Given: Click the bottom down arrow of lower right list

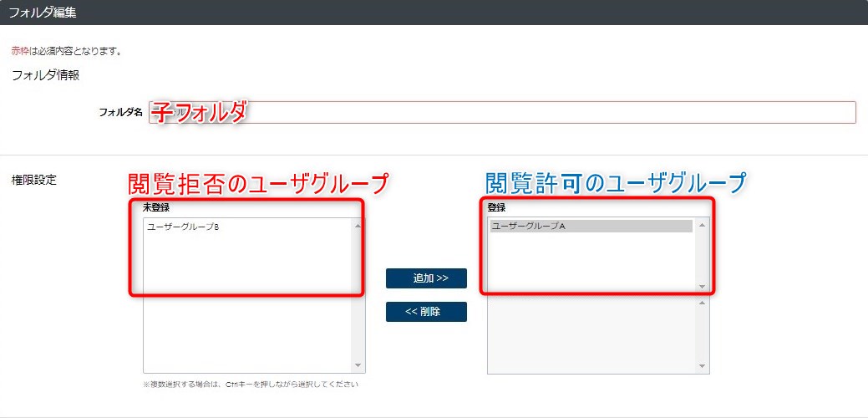Looking at the screenshot, I should [702, 366].
